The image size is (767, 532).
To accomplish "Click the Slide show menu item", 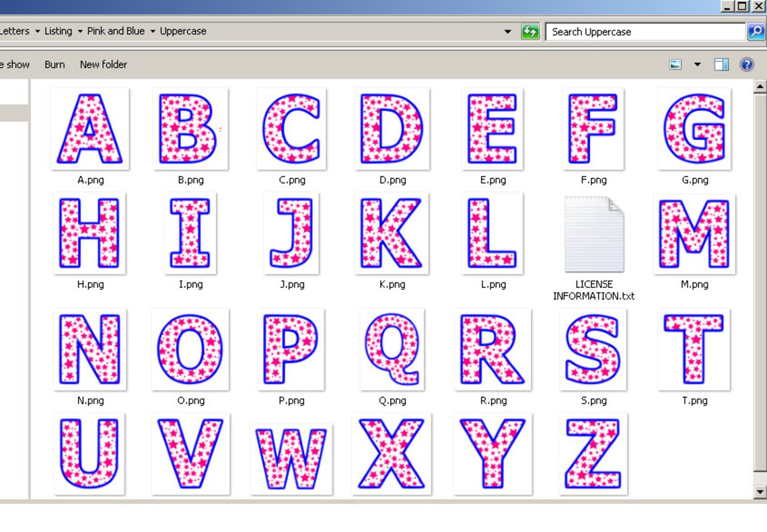I will (13, 64).
